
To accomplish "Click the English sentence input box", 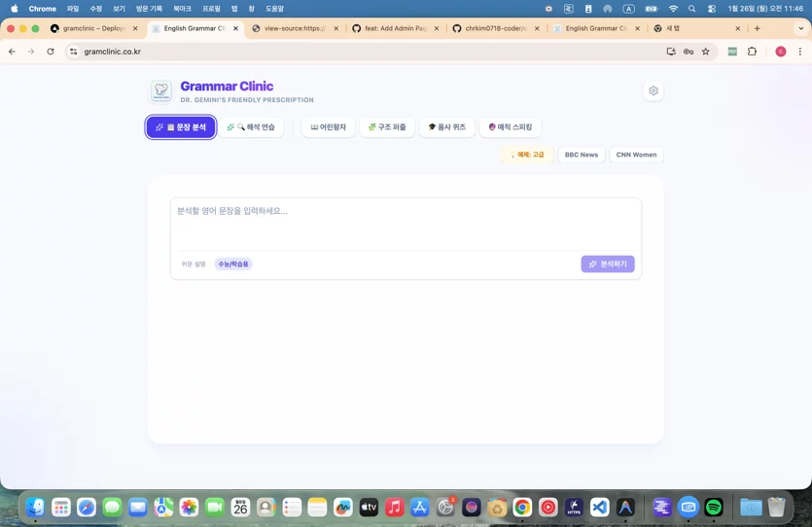I will tap(406, 225).
